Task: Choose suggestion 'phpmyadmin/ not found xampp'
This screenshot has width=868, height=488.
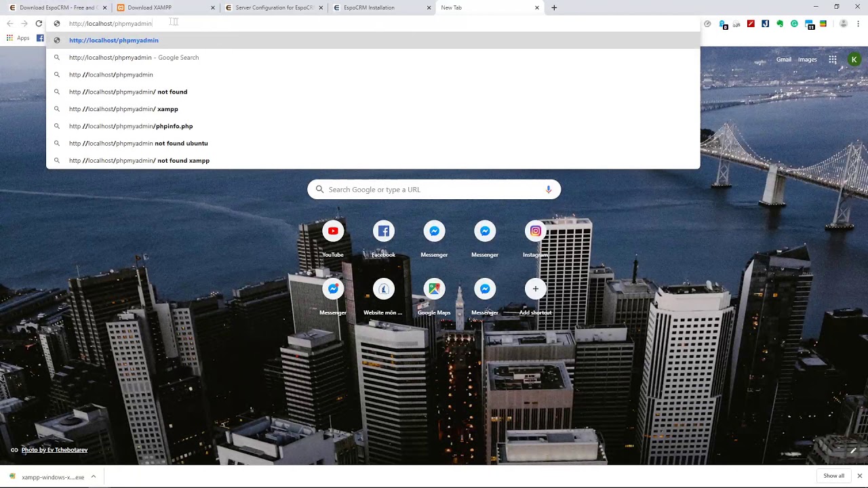Action: [373, 161]
